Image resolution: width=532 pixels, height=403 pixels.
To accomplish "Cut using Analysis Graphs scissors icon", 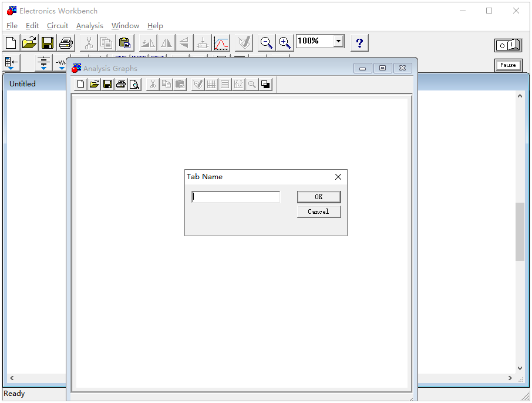I will coord(153,84).
